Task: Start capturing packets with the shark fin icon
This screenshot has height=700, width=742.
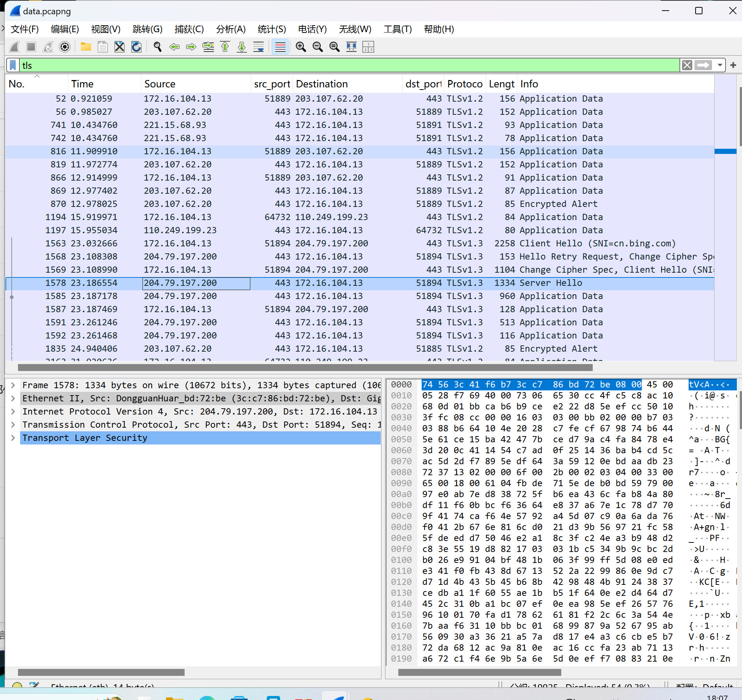Action: pos(14,47)
